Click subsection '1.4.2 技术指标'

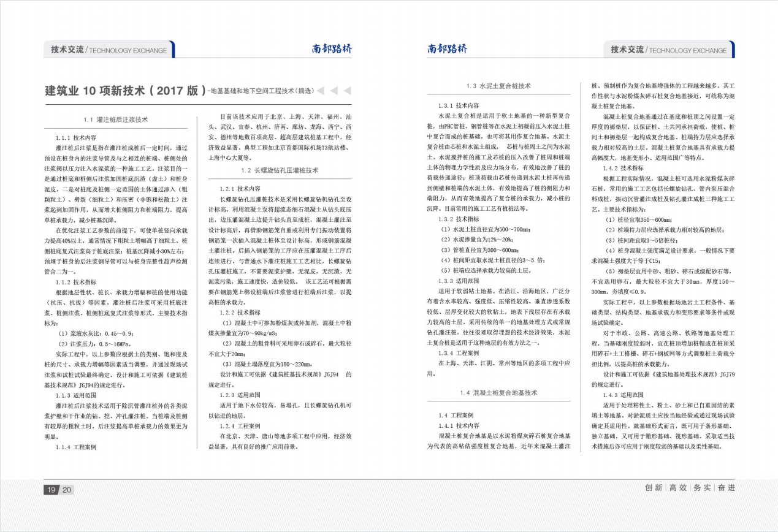tap(623, 168)
